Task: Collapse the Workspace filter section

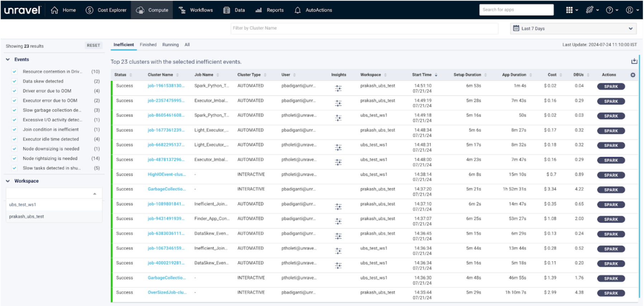Action: (8, 181)
